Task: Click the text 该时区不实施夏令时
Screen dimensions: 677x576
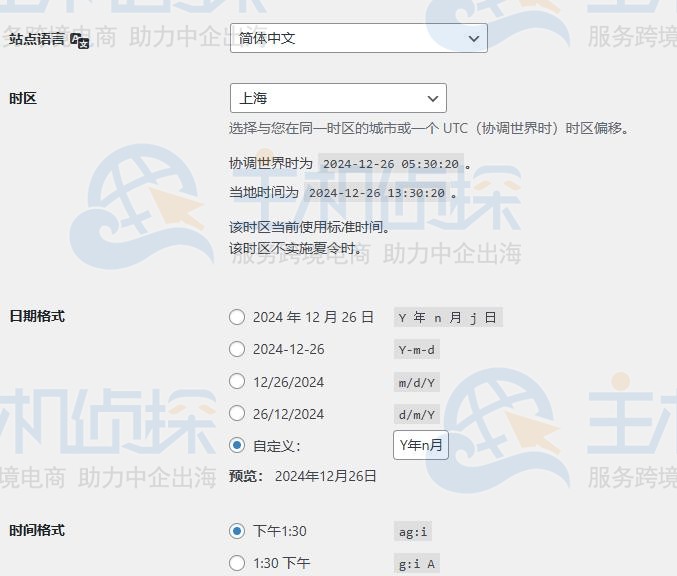Action: pyautogui.click(x=295, y=248)
